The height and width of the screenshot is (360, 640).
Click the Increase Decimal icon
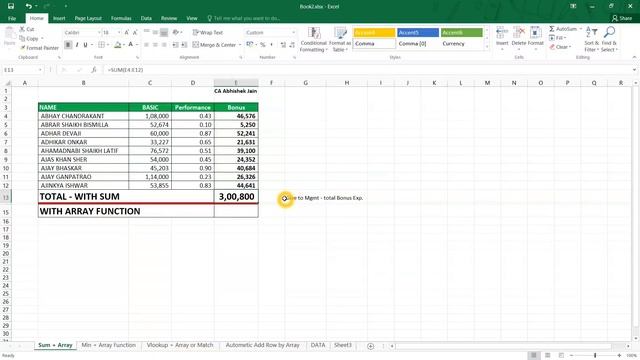tap(283, 44)
